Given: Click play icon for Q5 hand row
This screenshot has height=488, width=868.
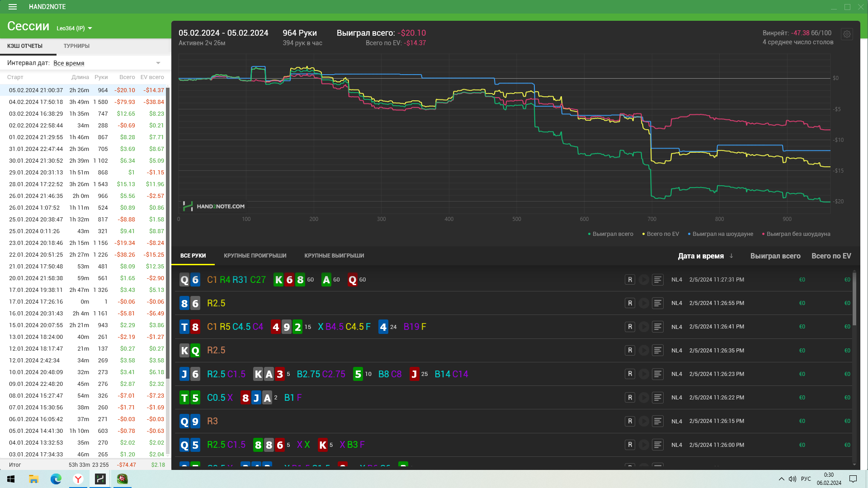Looking at the screenshot, I should [x=644, y=445].
